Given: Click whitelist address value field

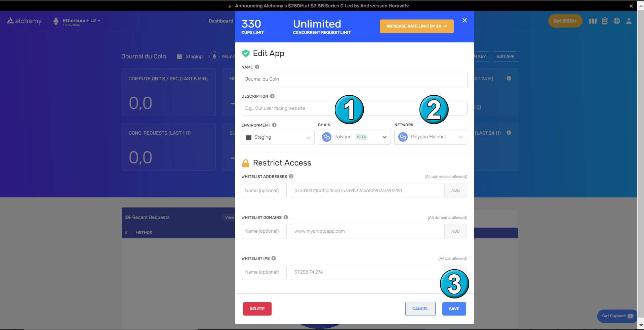Looking at the screenshot, I should pos(367,190).
